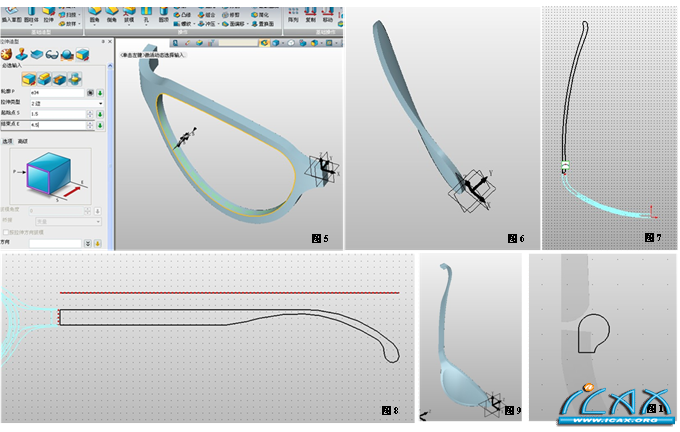This screenshot has height=432, width=680.
Task: Click the blue cube display-mode icon in view toolbar
Action: (276, 43)
